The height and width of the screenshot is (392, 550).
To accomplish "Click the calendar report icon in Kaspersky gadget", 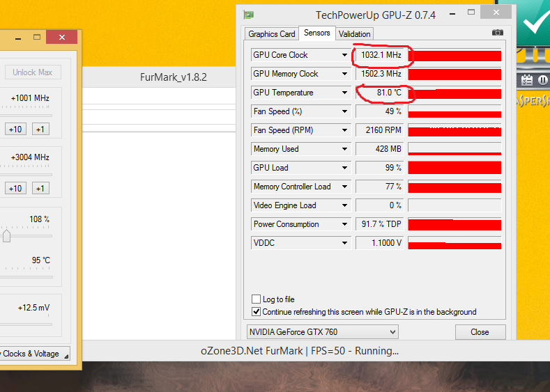I will click(x=526, y=80).
